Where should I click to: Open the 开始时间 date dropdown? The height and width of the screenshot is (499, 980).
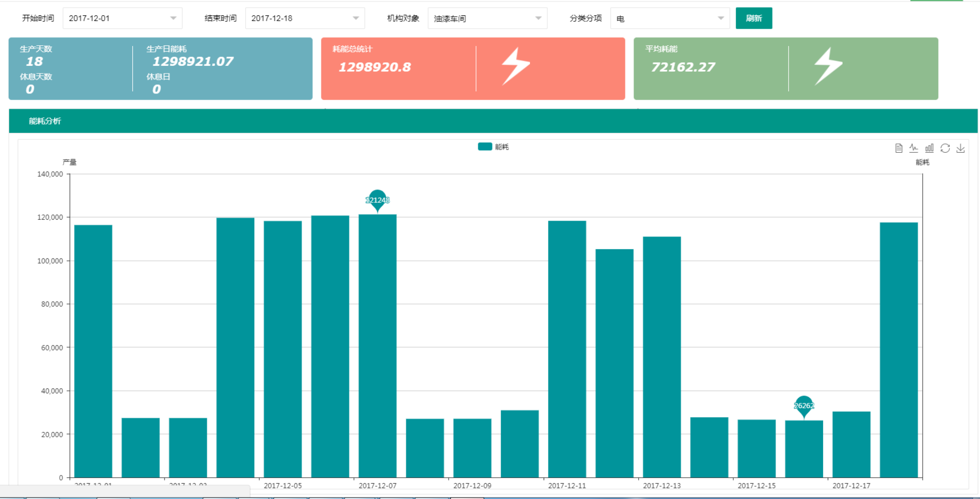pos(122,18)
